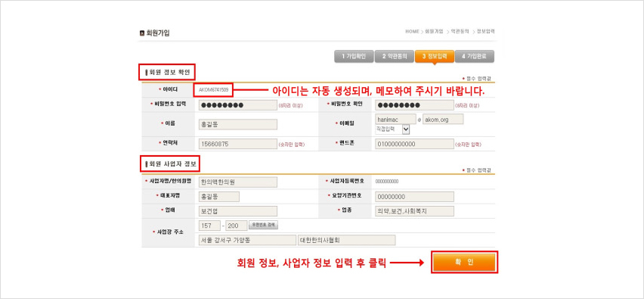
Task: Click the postal code field 157
Action: click(209, 226)
